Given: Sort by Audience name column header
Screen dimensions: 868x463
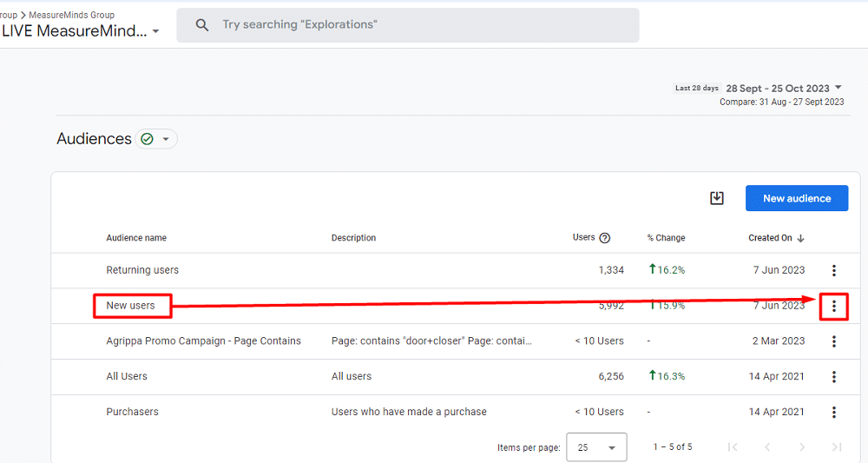Looking at the screenshot, I should [x=136, y=238].
